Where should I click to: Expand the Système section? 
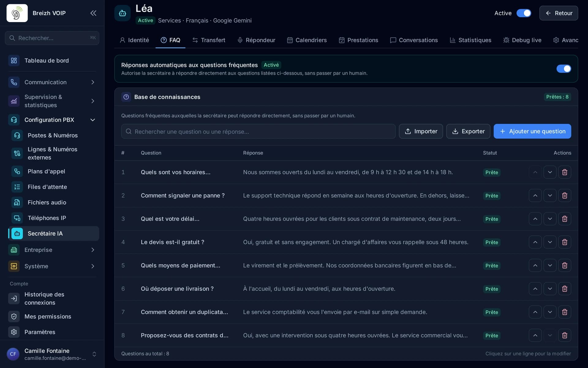52,266
